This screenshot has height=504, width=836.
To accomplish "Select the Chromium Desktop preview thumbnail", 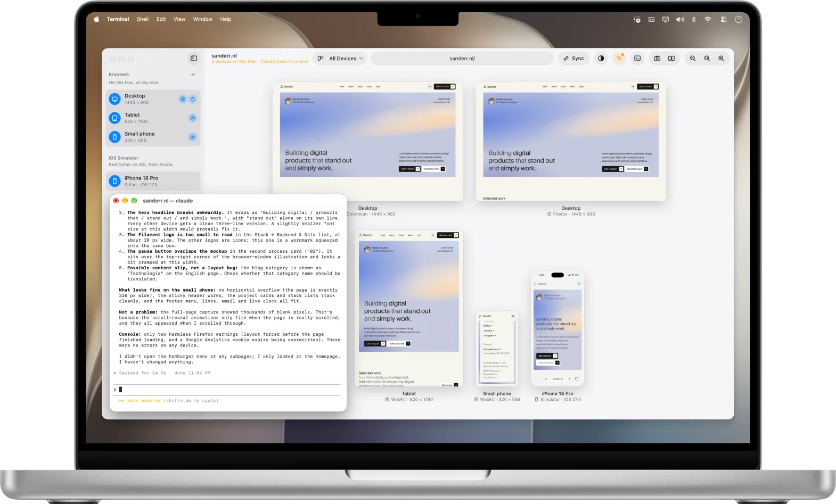I will click(x=367, y=142).
